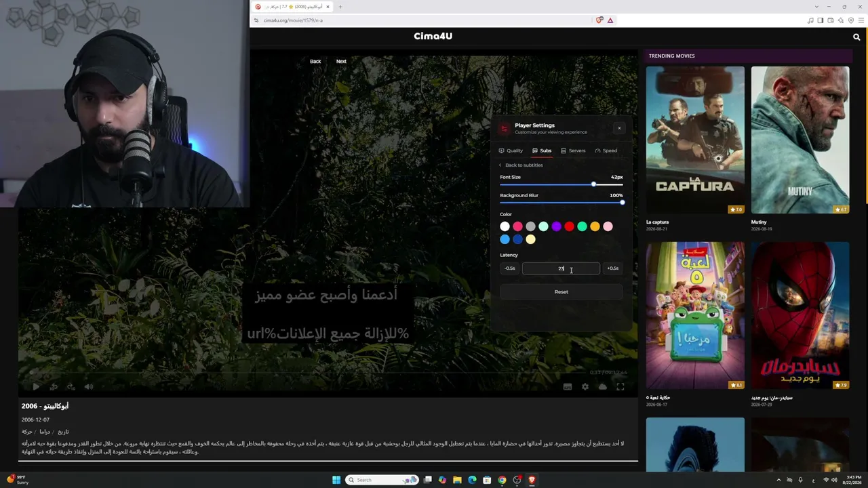Pick the hot pink subtitle color
The height and width of the screenshot is (488, 868).
point(517,226)
